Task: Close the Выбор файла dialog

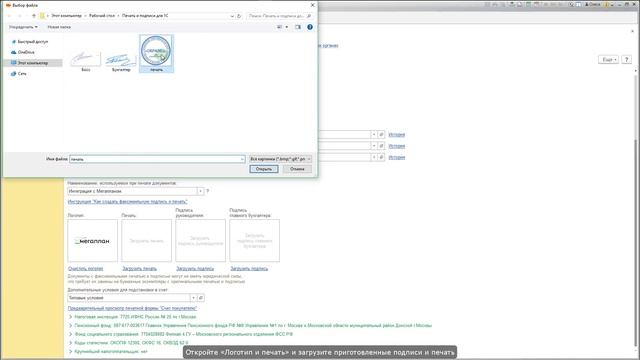Action: 313,5
